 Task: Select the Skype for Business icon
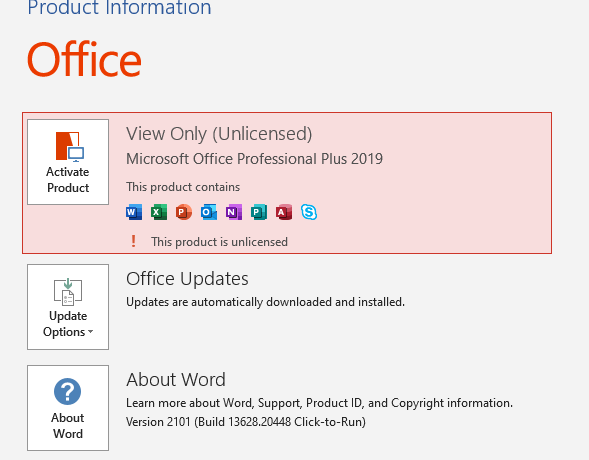(x=309, y=212)
